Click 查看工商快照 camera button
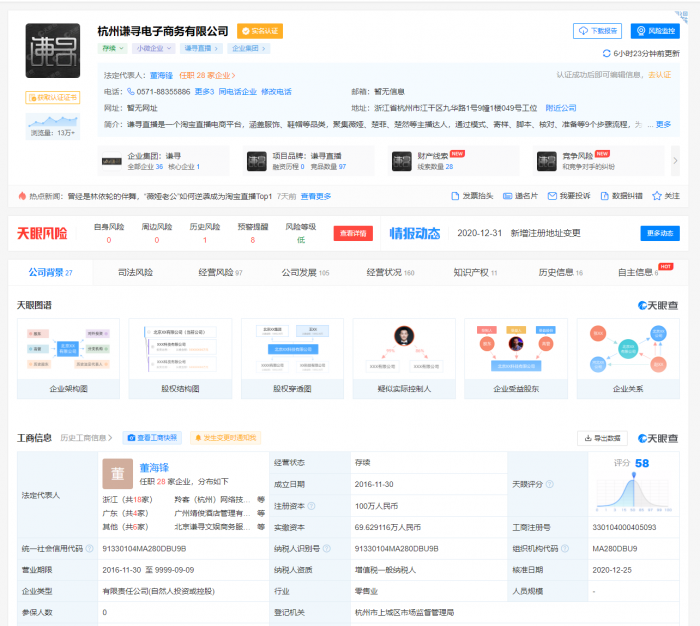 [x=152, y=438]
